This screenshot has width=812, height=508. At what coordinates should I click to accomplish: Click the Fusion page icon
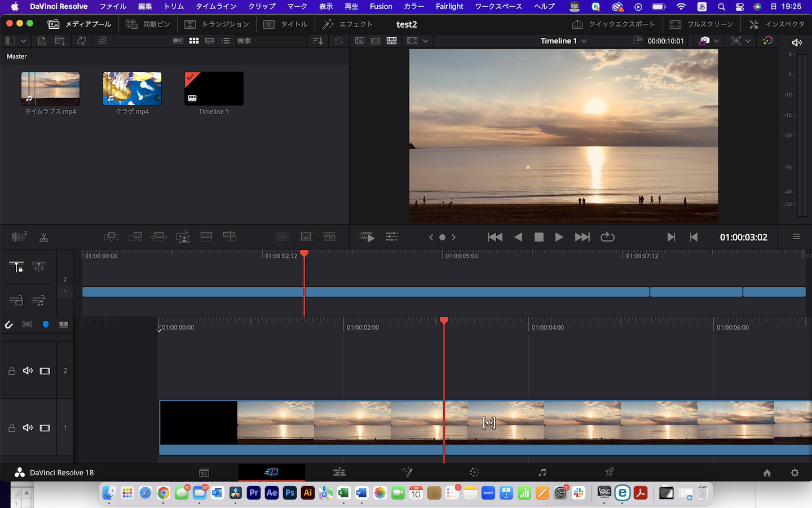pos(407,472)
